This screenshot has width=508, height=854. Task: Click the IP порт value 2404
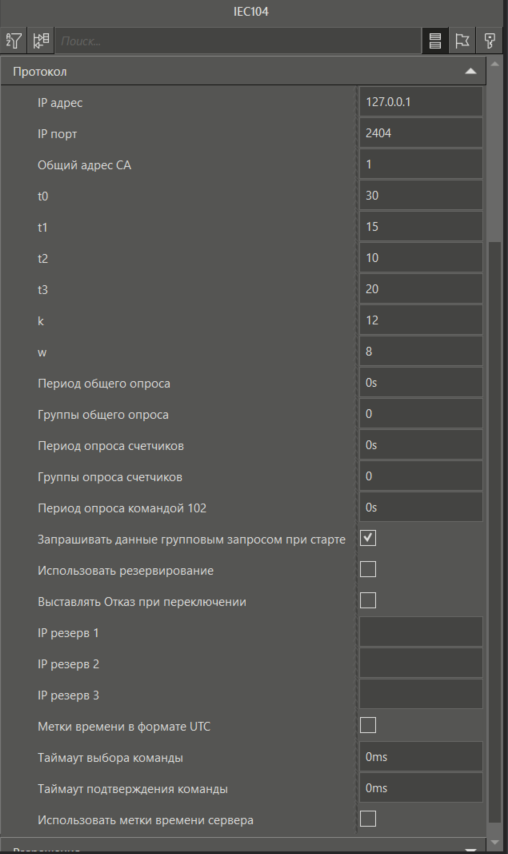point(421,133)
